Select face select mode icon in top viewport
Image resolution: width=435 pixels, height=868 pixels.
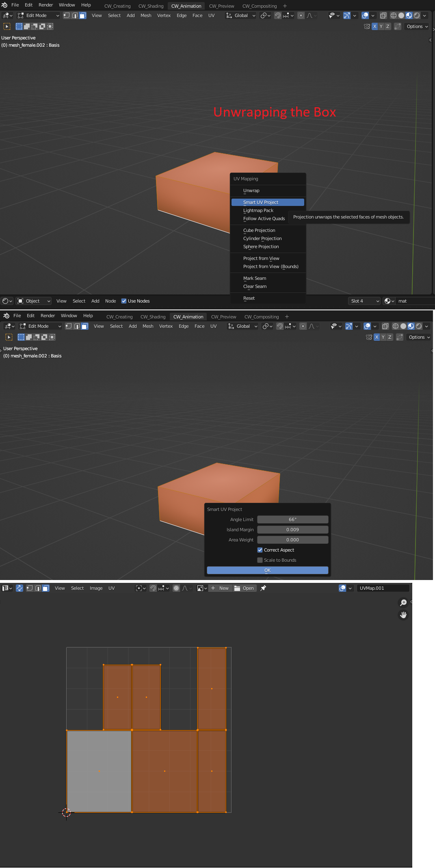click(83, 15)
